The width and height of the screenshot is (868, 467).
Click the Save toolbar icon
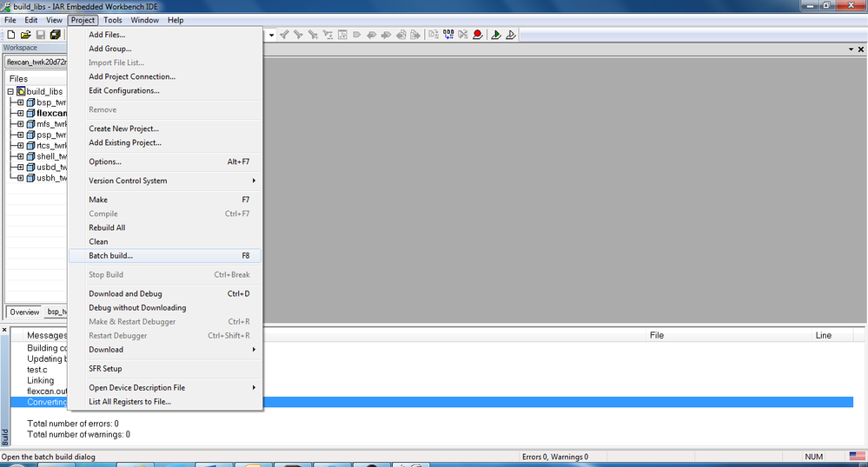[x=41, y=35]
